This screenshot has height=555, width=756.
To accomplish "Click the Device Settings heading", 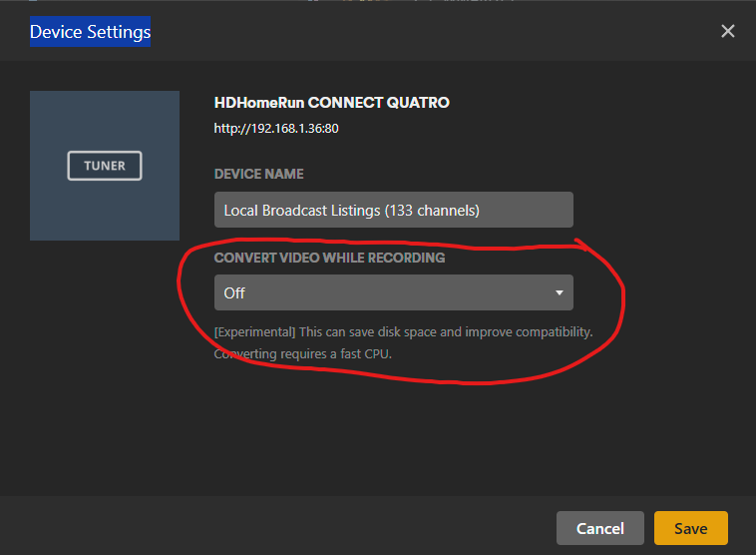I will (90, 32).
